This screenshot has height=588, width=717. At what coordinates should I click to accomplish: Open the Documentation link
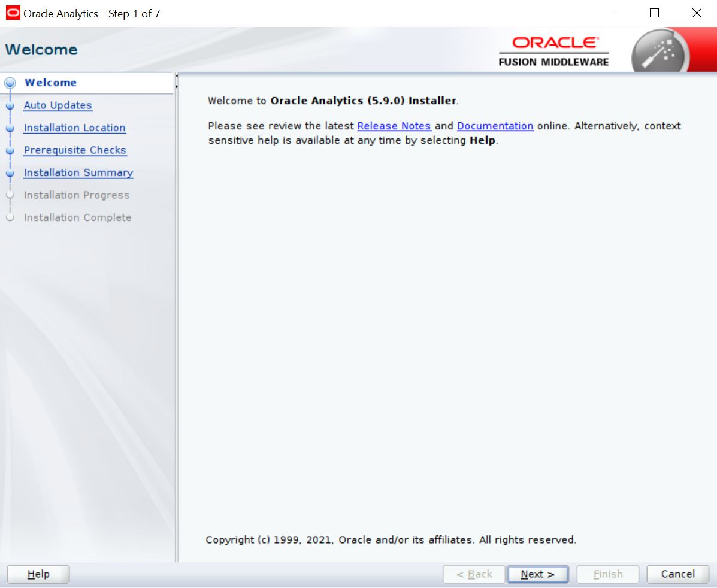click(x=495, y=126)
